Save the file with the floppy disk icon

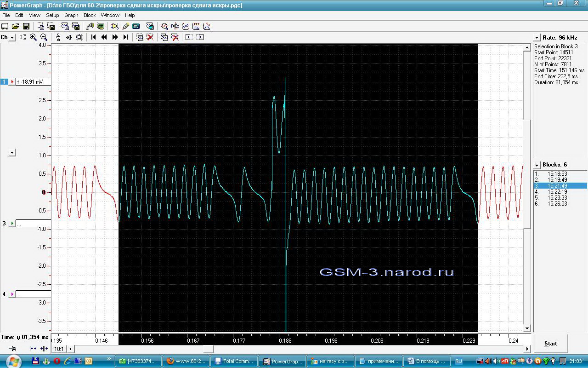[26, 26]
